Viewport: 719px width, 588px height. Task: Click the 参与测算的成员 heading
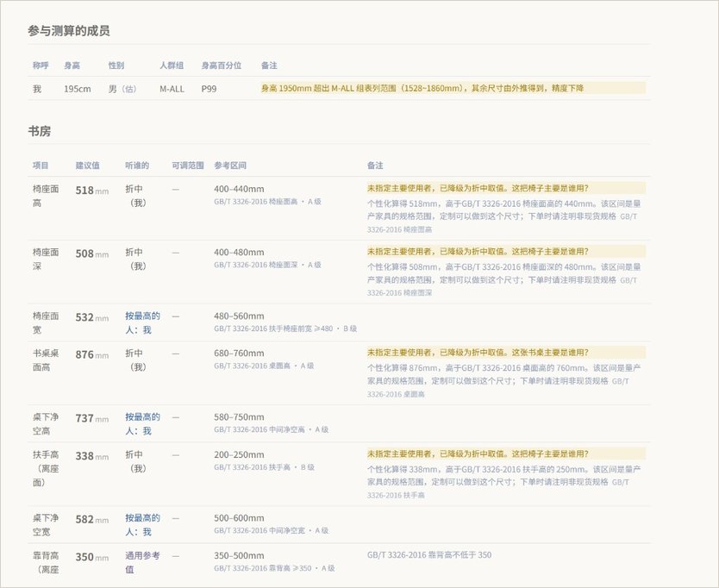[x=69, y=31]
